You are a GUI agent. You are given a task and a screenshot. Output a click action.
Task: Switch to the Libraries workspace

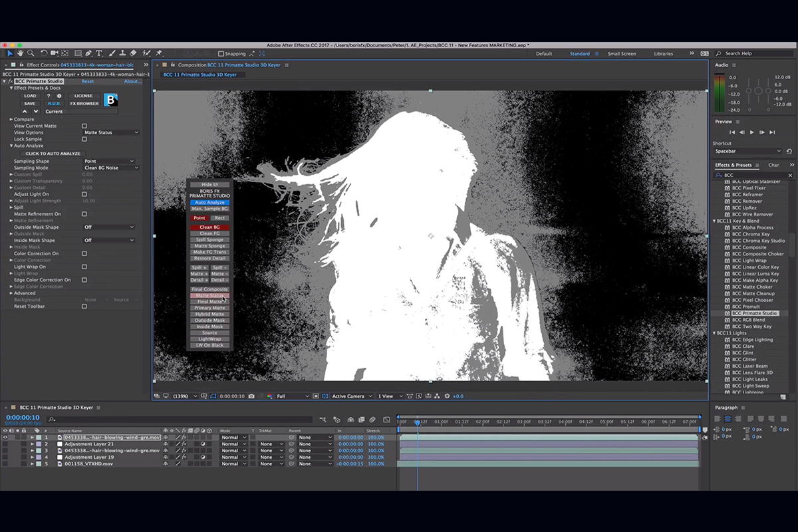tap(664, 54)
